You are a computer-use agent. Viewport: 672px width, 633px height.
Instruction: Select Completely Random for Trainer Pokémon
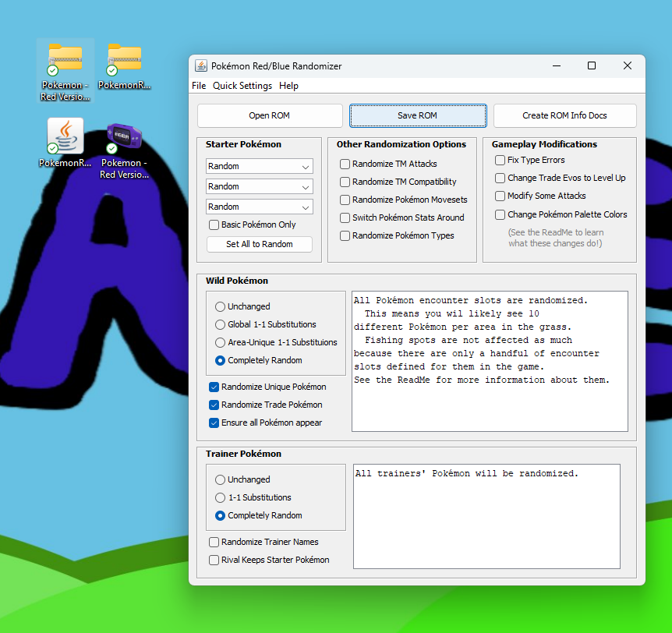point(220,515)
